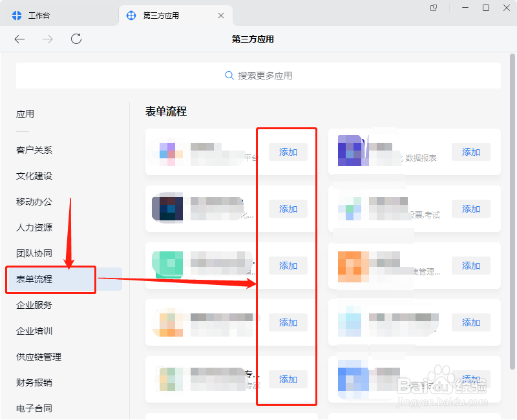Select 财务报销 category
The height and width of the screenshot is (420, 517).
34,383
